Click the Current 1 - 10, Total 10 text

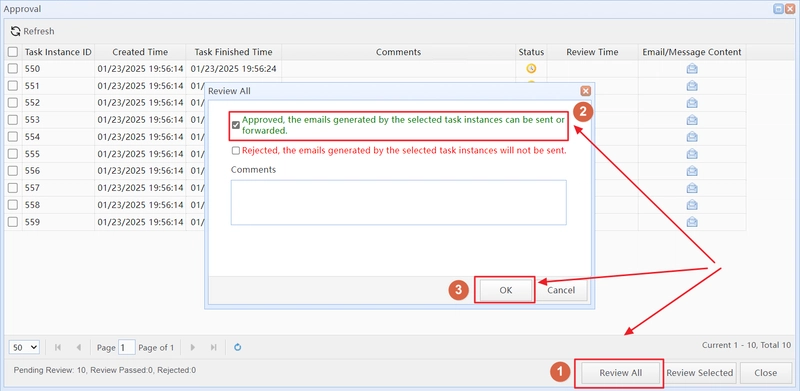746,345
